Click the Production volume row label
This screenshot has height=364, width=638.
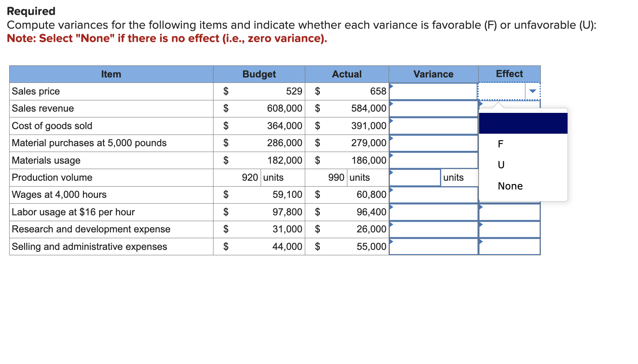[x=52, y=177]
